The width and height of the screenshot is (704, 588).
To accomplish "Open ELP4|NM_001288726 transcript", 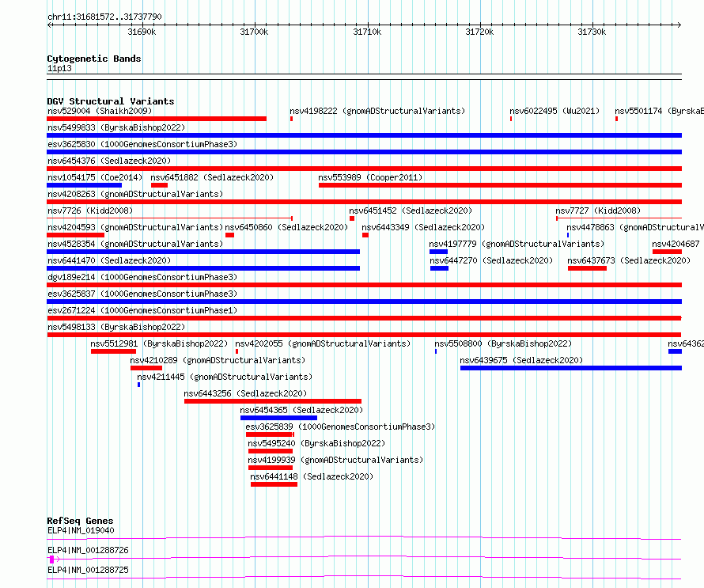I will click(x=88, y=550).
